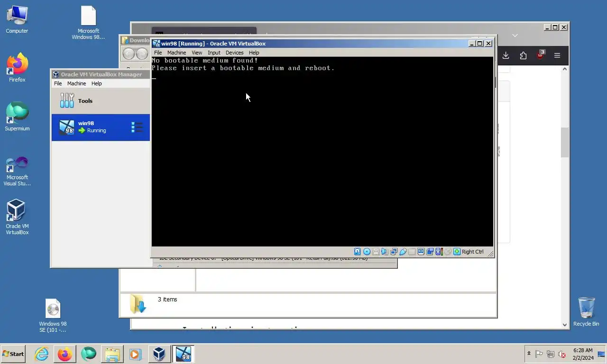Viewport: 607px width, 364px height.
Task: Switch to VirtualBox Manager taskbar button
Action: coord(159,354)
